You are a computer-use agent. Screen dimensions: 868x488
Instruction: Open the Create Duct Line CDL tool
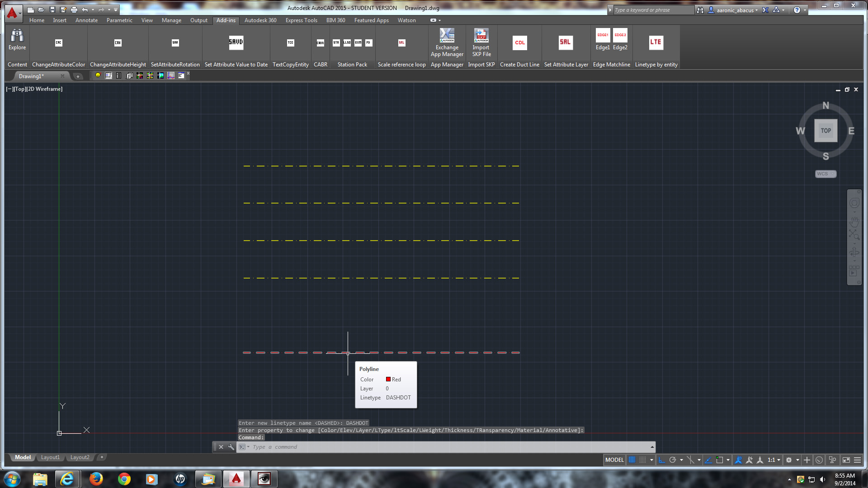[x=519, y=43]
